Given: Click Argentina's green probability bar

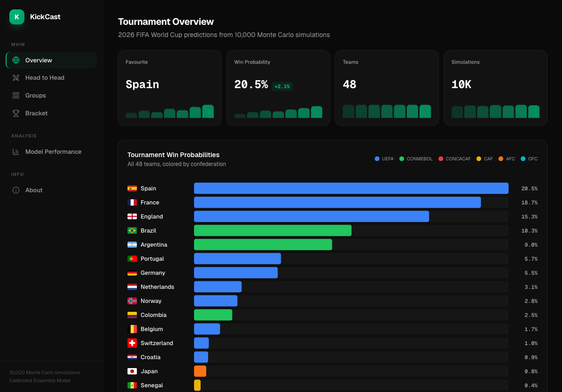Looking at the screenshot, I should [263, 245].
